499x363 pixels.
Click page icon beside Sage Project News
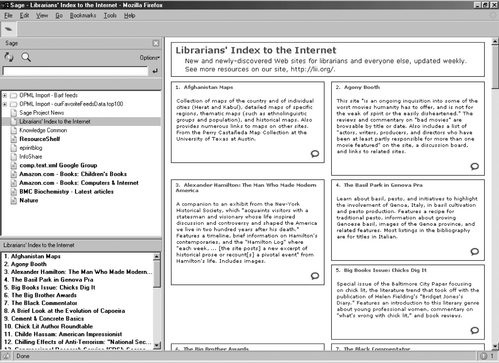13,113
